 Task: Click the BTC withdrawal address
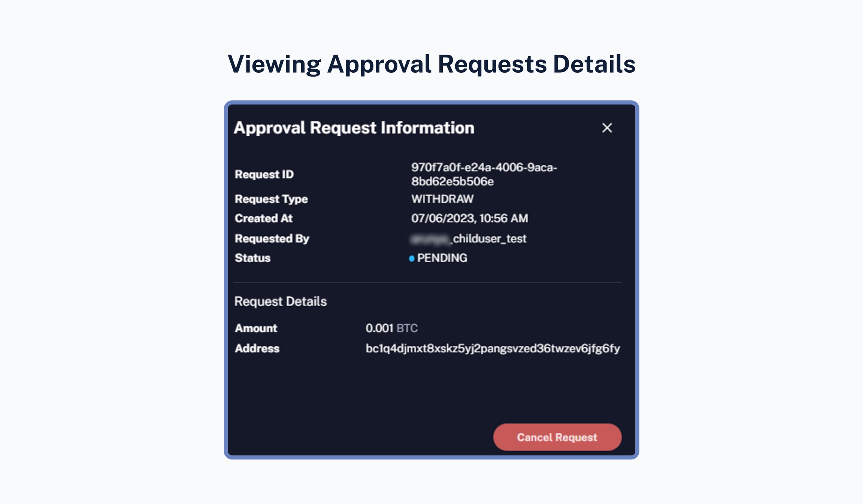tap(493, 349)
